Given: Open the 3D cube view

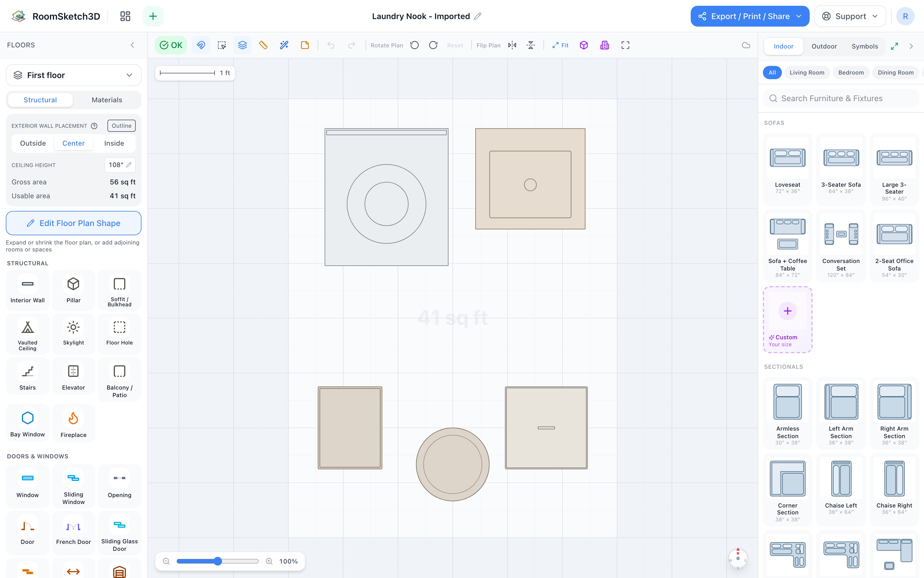Looking at the screenshot, I should pyautogui.click(x=584, y=45).
